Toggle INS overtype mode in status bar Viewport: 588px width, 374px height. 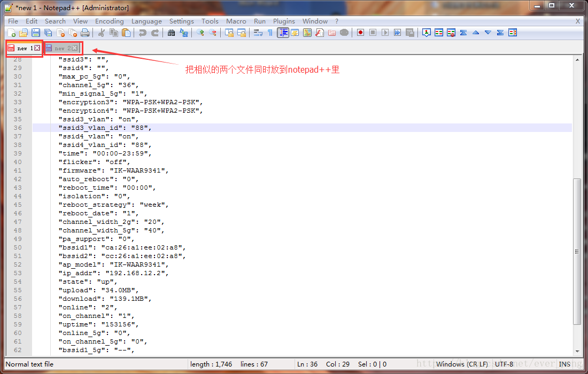(564, 364)
